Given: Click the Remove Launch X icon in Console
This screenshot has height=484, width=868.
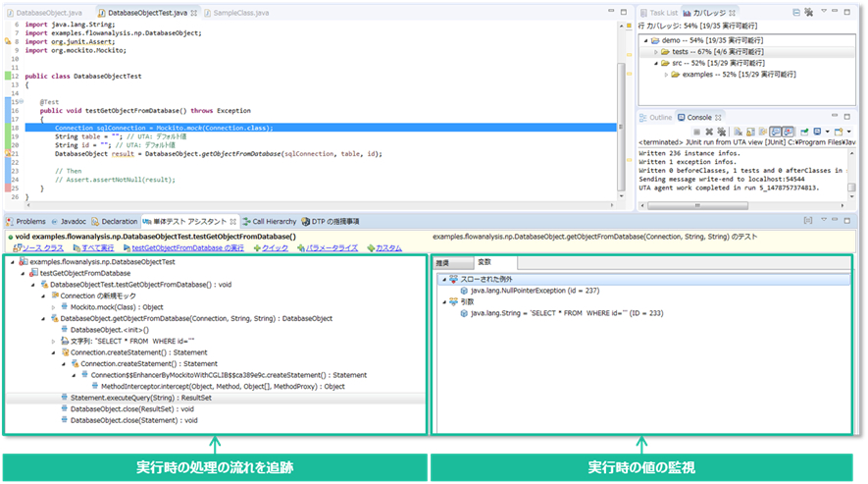Looking at the screenshot, I should (x=709, y=132).
